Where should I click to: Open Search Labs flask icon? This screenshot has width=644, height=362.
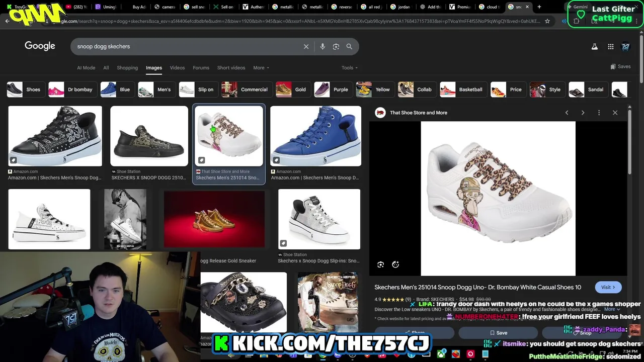point(594,46)
